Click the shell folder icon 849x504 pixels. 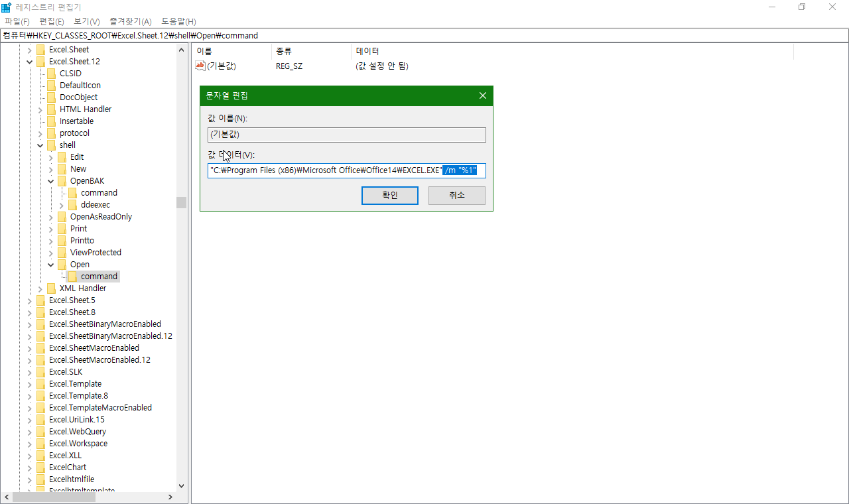(x=52, y=145)
